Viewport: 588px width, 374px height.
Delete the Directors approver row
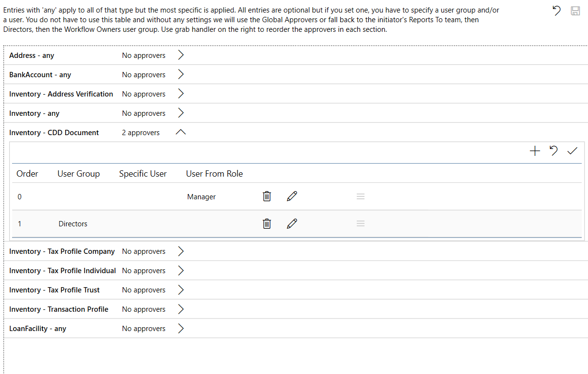coord(266,223)
